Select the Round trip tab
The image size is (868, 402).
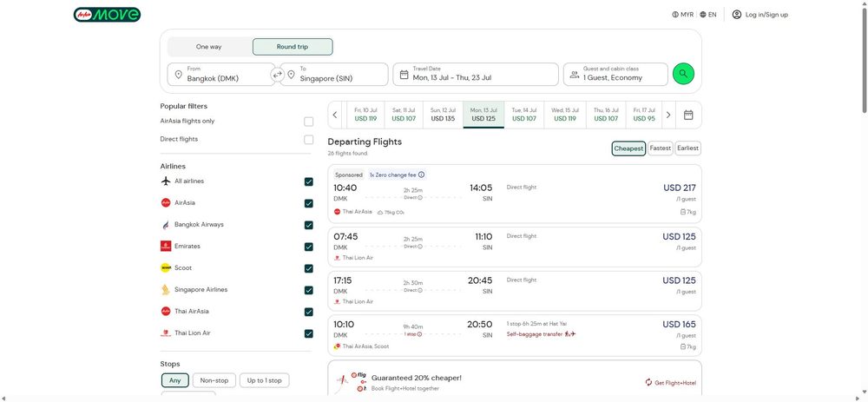pyautogui.click(x=293, y=47)
